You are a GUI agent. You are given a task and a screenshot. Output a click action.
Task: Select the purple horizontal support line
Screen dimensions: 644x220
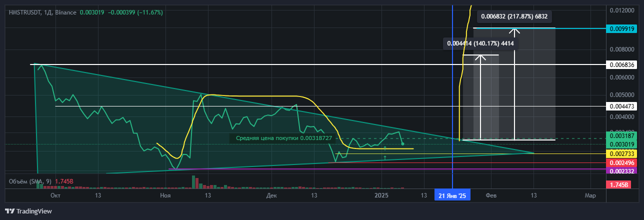pyautogui.click(x=387, y=169)
